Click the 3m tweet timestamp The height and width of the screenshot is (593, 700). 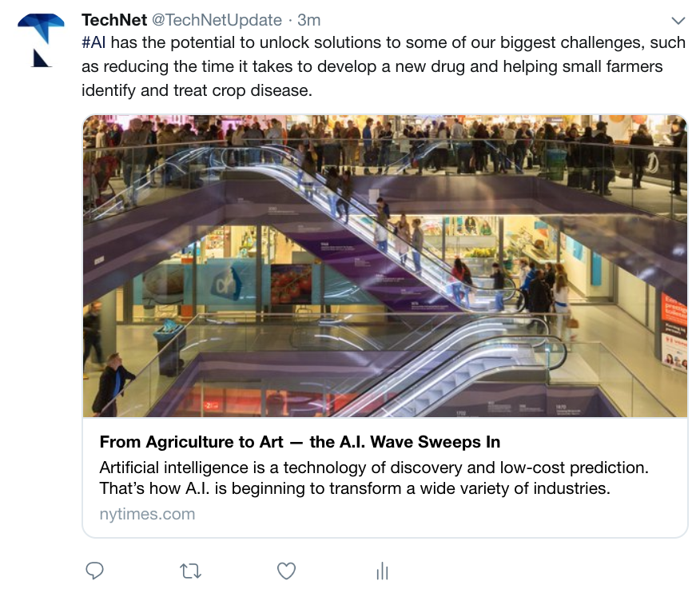click(309, 20)
